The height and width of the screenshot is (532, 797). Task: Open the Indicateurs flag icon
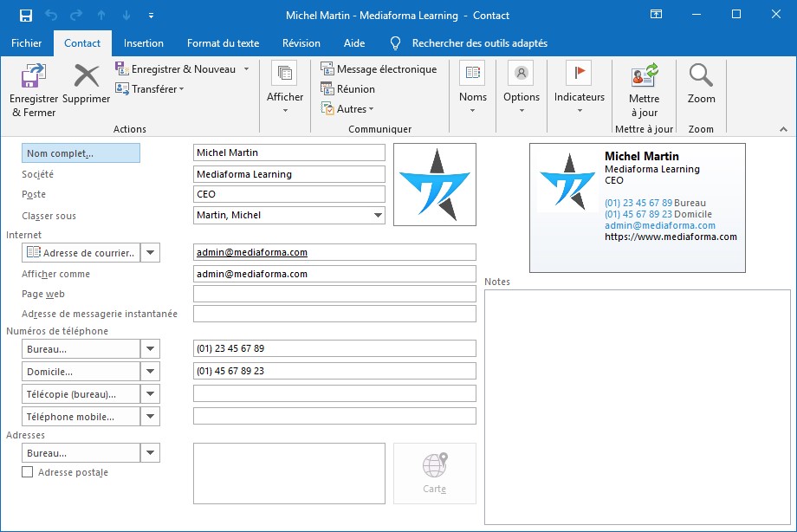579,74
